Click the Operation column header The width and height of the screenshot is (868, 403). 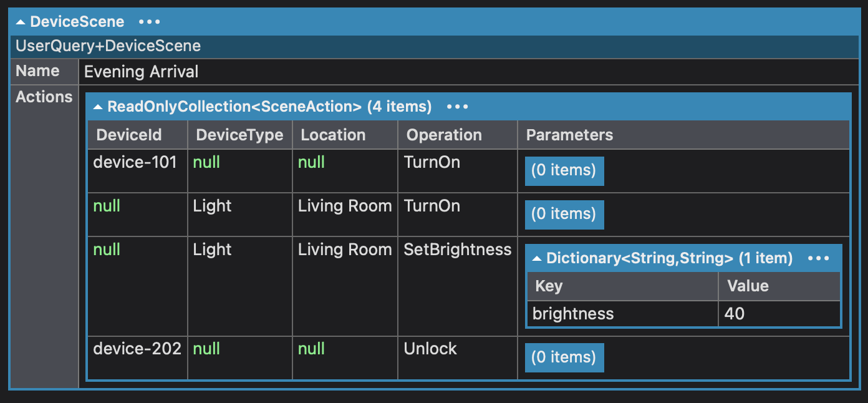coord(458,135)
